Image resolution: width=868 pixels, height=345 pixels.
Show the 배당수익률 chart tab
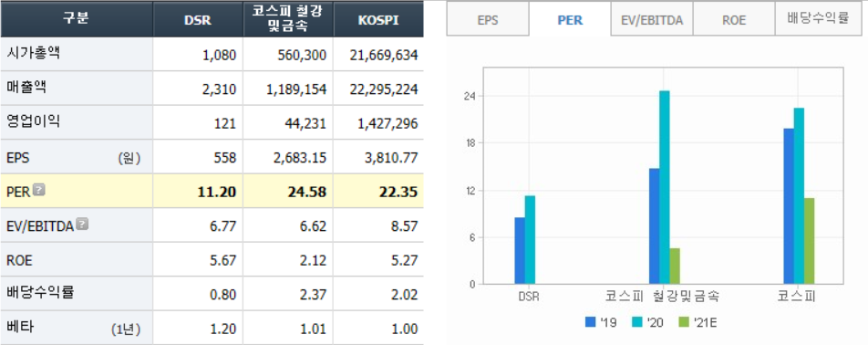coord(818,19)
